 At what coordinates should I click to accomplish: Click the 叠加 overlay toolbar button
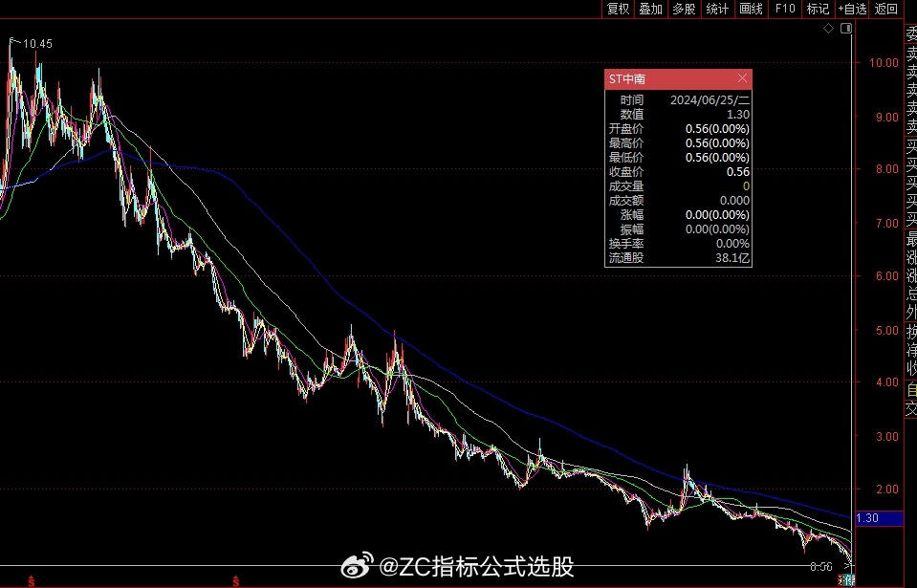(x=651, y=9)
